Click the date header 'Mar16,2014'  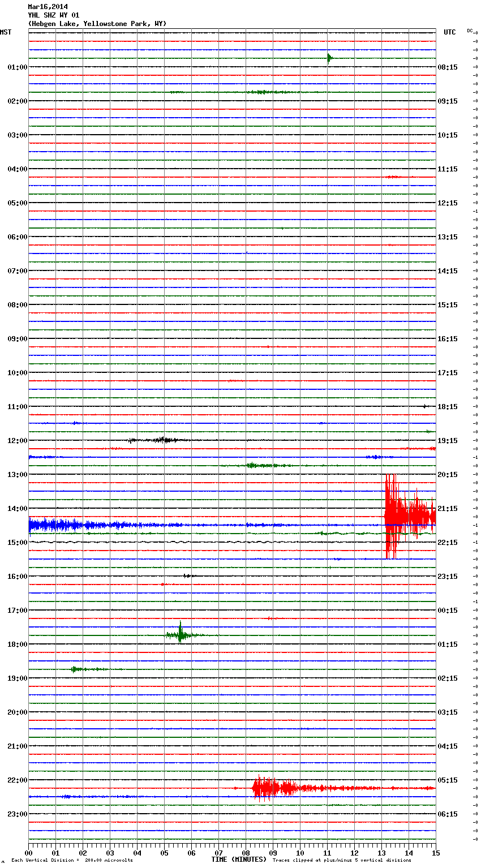[48, 7]
